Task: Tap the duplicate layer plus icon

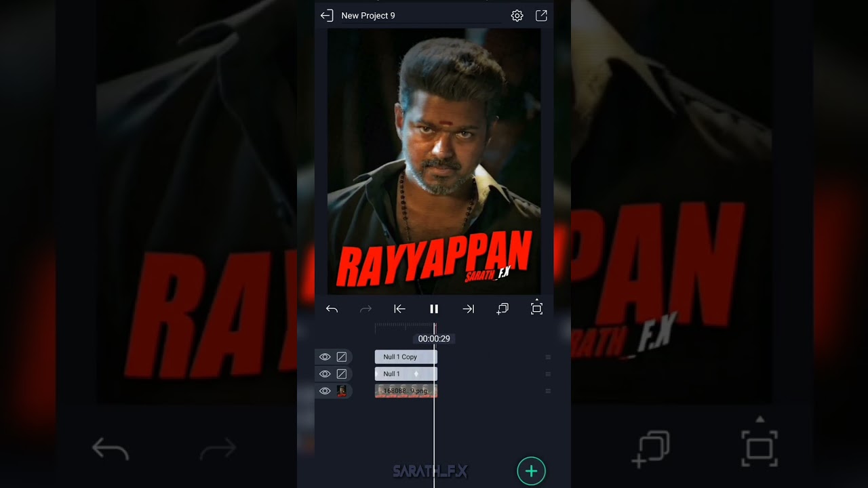Action: [502, 309]
